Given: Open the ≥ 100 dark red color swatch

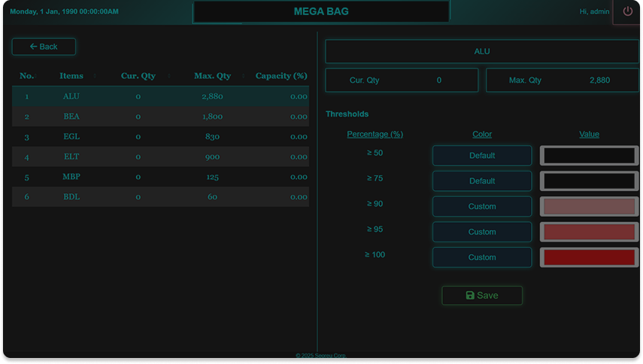Looking at the screenshot, I should [x=589, y=257].
